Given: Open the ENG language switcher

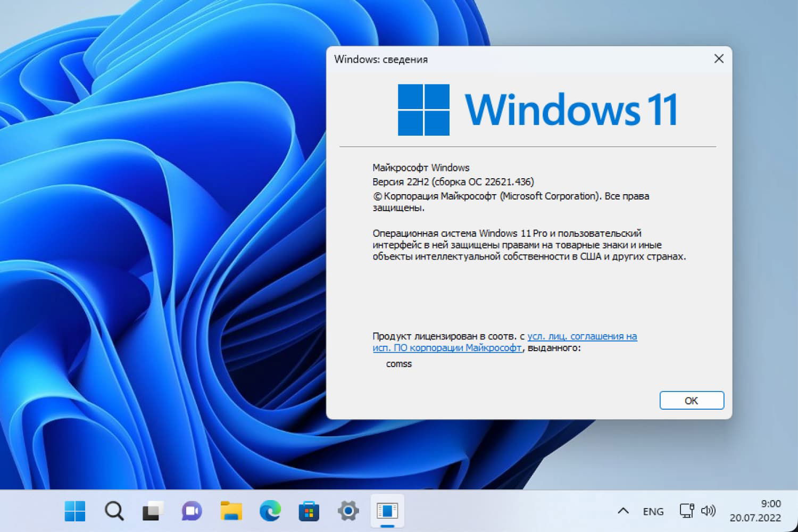Looking at the screenshot, I should click(x=653, y=511).
